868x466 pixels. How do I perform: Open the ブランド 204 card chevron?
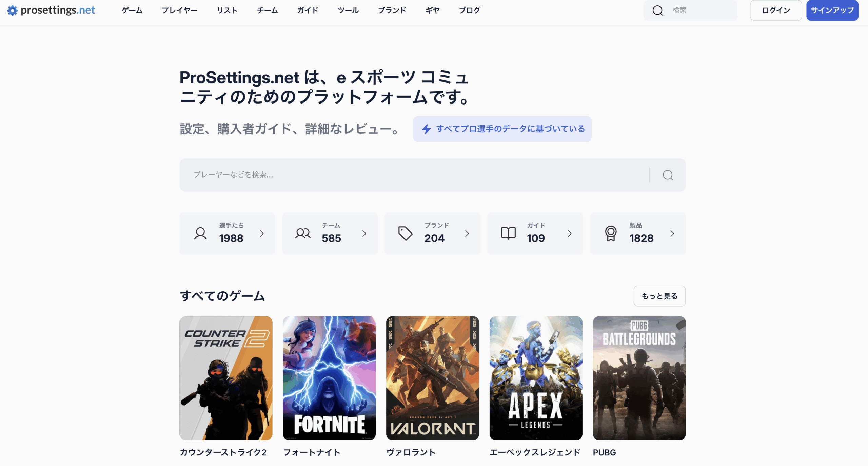(467, 234)
